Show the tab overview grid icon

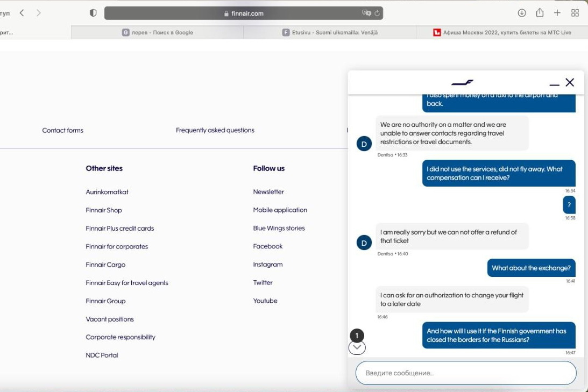coord(575,13)
